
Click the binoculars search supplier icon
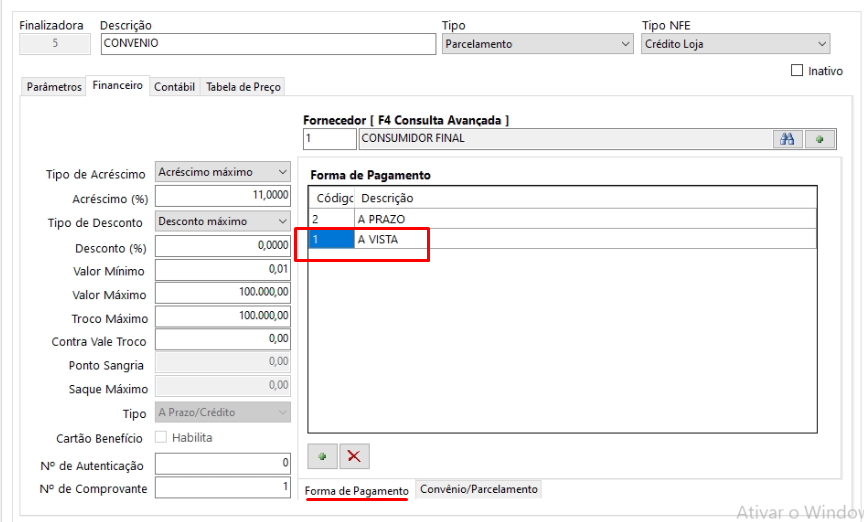(x=789, y=139)
